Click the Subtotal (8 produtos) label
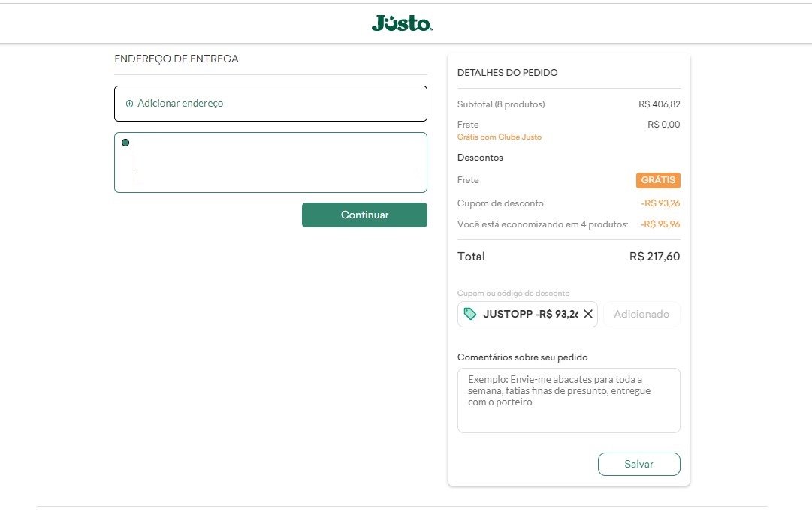This screenshot has width=812, height=527. [x=501, y=104]
